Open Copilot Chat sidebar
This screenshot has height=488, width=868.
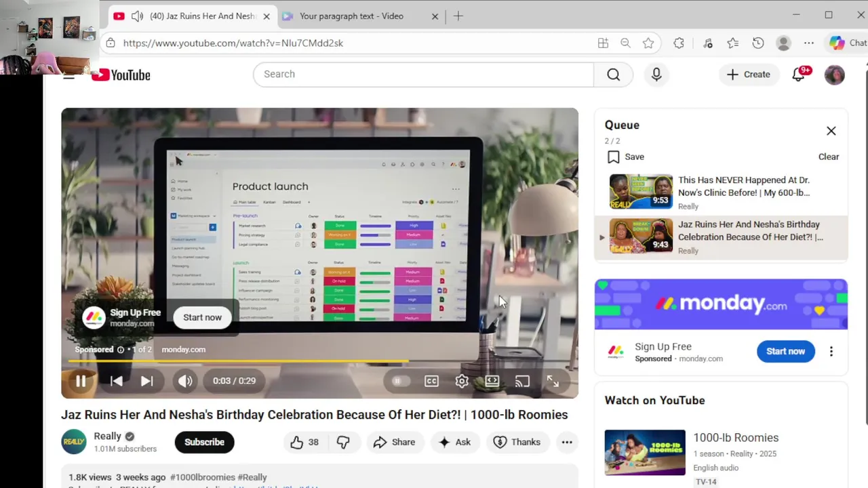(848, 43)
